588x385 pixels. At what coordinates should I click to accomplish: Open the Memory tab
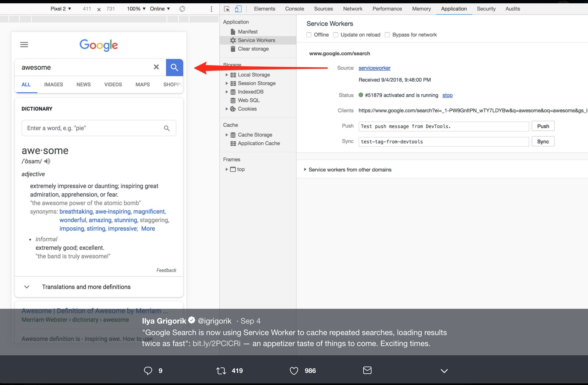[422, 9]
